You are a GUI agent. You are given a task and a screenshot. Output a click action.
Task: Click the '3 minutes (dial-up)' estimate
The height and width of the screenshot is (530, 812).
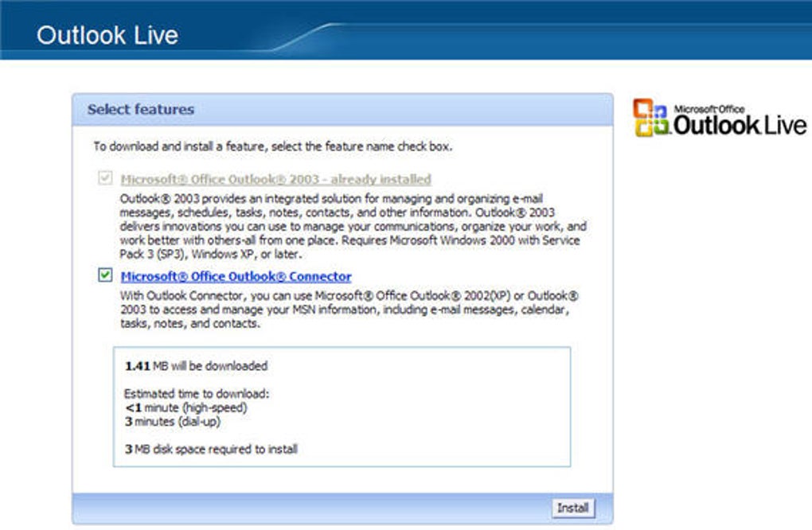point(173,421)
